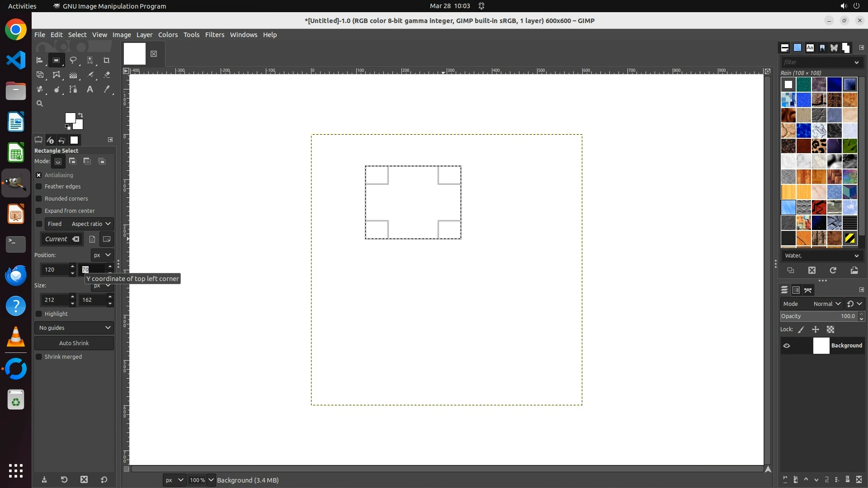868x488 pixels.
Task: Click the foreground color swatch
Action: point(70,118)
